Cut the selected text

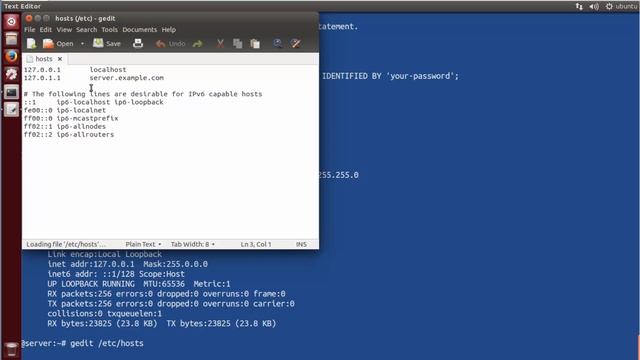coord(220,43)
